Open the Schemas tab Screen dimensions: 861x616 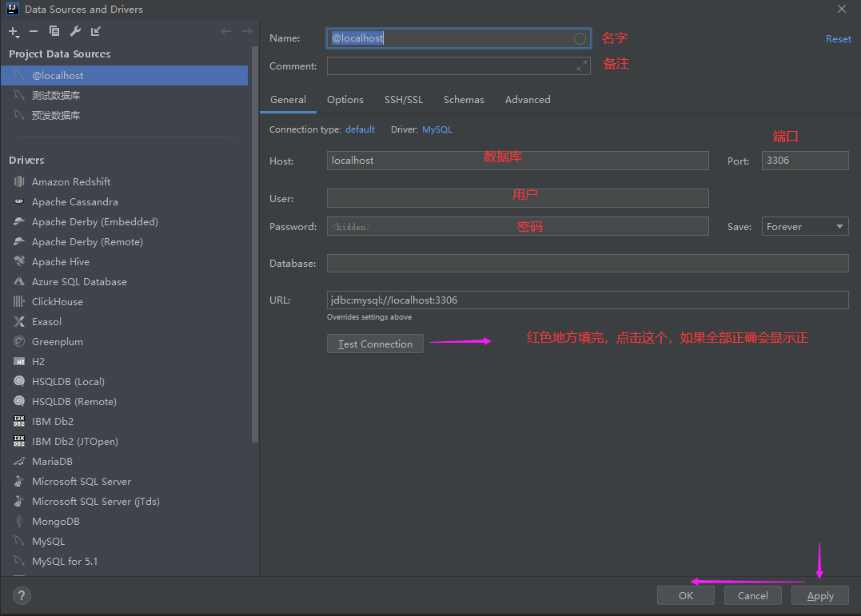click(x=464, y=100)
